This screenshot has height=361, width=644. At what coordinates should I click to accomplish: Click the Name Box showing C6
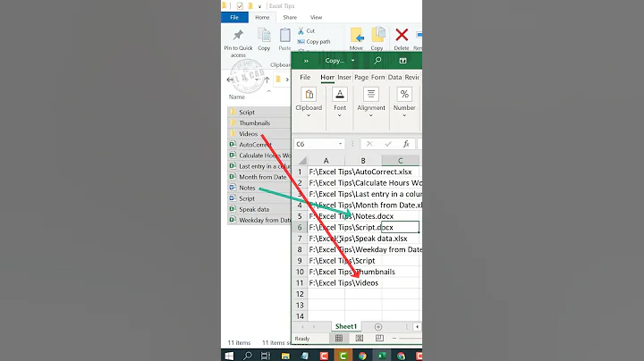[316, 144]
